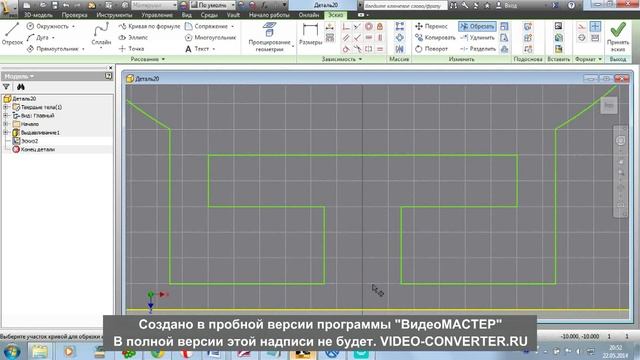Open the browser filter funnel icon

click(x=6, y=87)
